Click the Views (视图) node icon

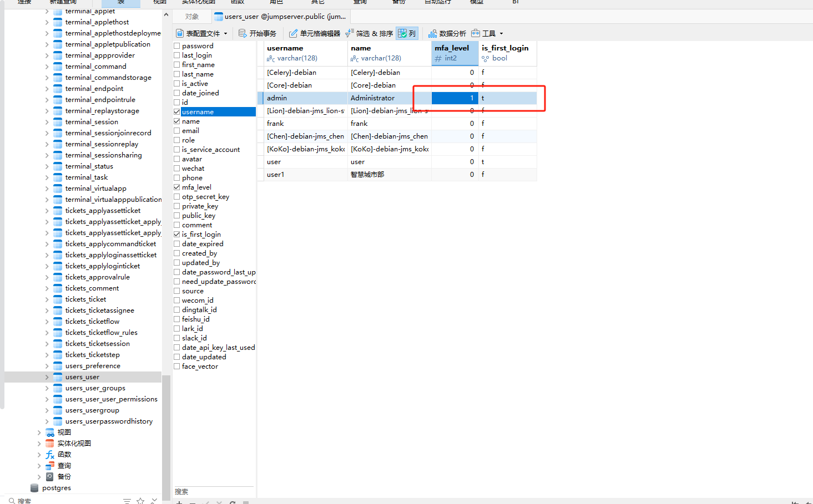click(50, 432)
